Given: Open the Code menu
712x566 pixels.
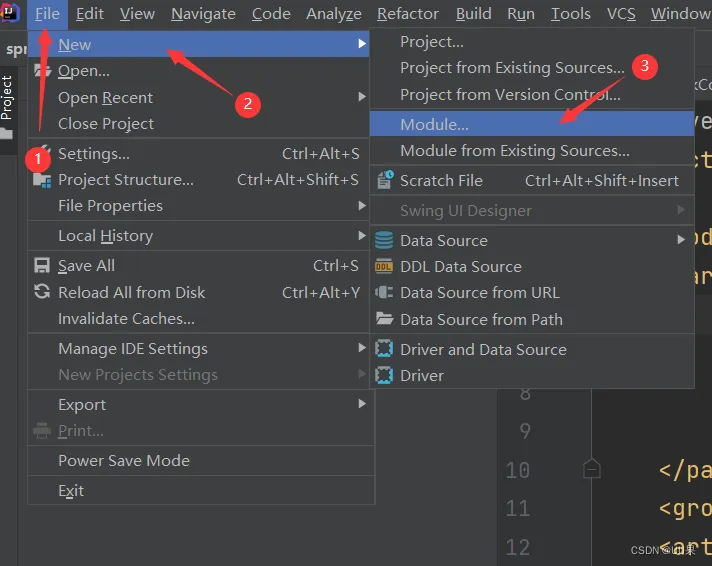Looking at the screenshot, I should 271,14.
